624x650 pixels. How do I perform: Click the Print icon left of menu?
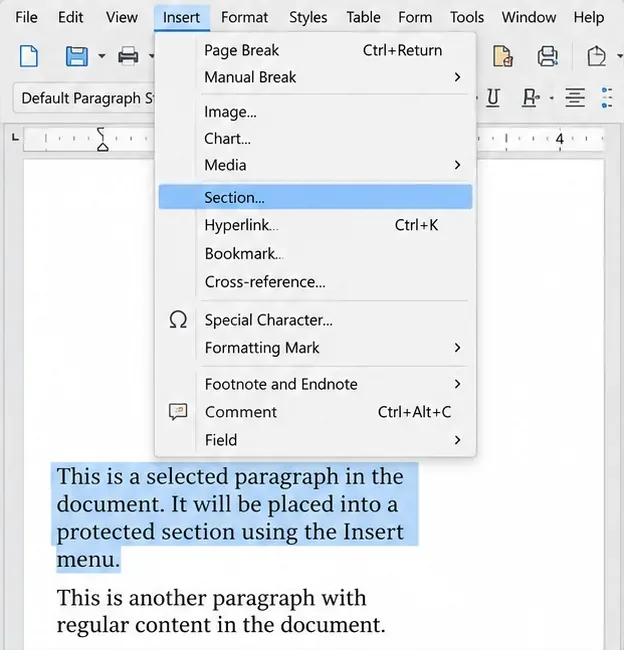coord(128,56)
